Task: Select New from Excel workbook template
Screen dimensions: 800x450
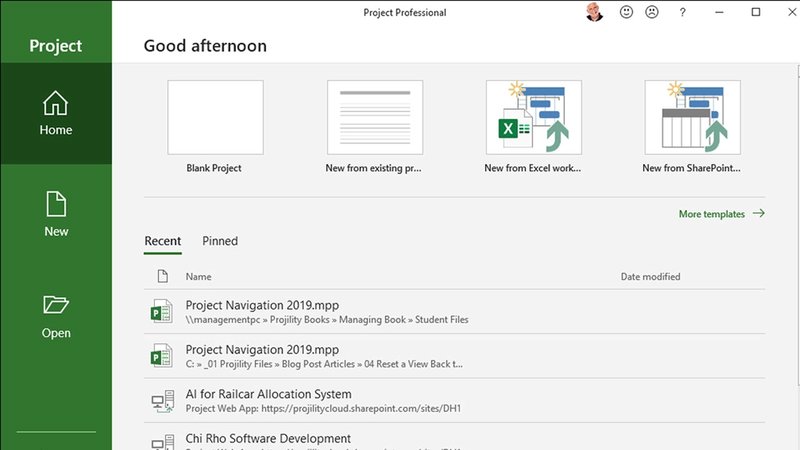Action: [x=533, y=117]
